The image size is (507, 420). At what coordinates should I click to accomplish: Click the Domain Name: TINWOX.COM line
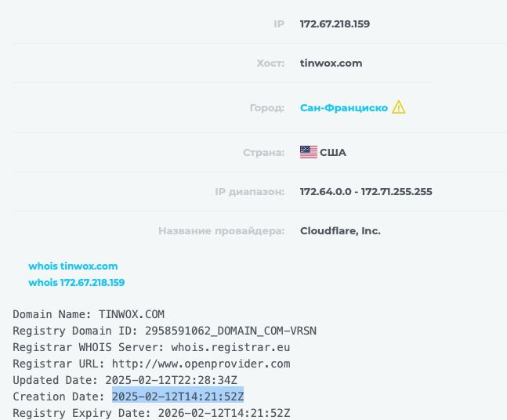(89, 314)
